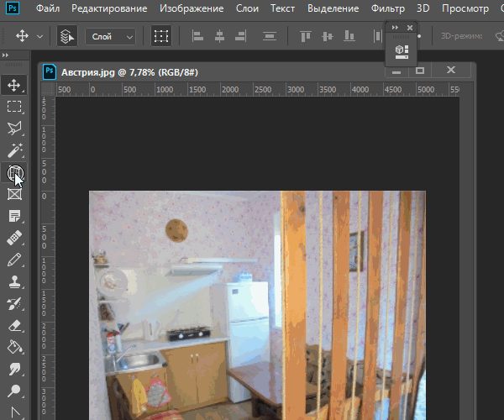Select the Smudge tool
This screenshot has width=504, height=420.
pos(14,370)
